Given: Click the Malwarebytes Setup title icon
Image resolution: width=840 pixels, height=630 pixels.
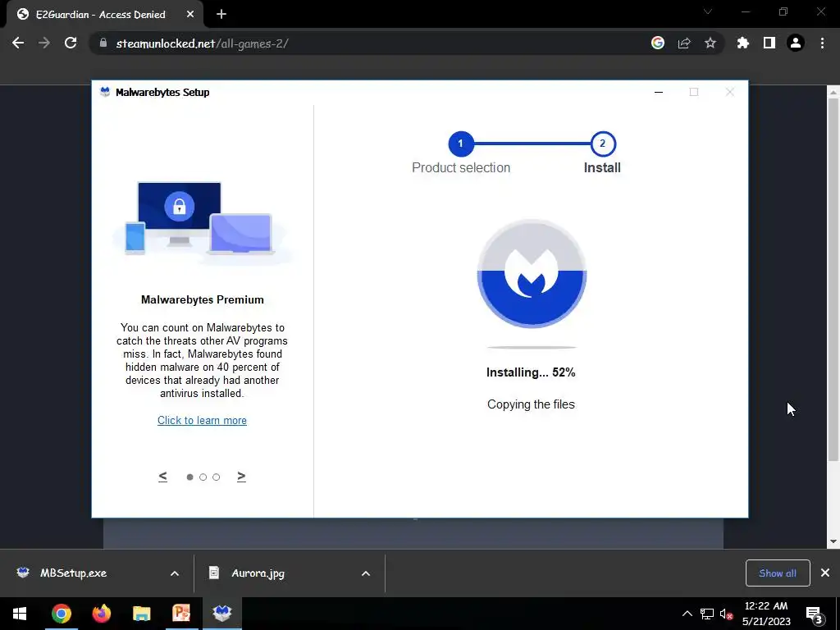Looking at the screenshot, I should click(105, 92).
